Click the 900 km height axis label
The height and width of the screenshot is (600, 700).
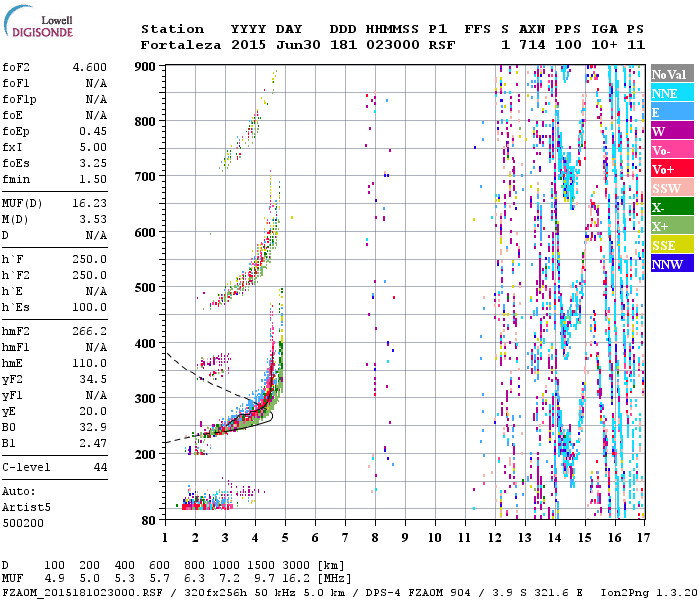145,67
